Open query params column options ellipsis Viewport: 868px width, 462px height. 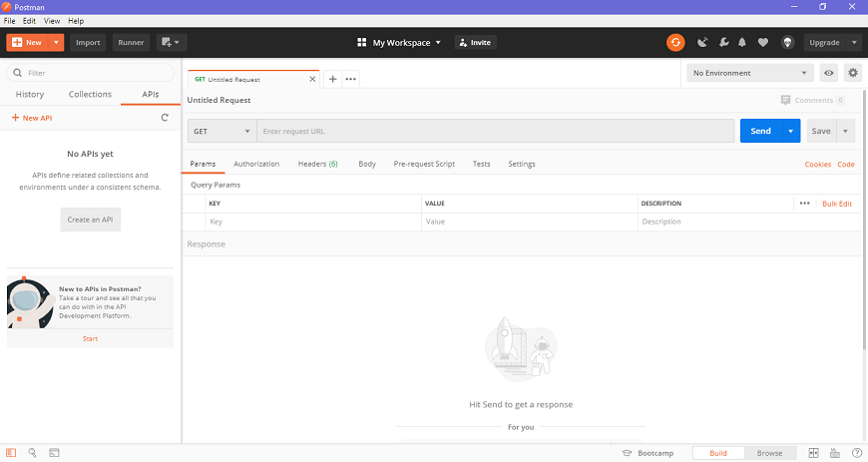(x=805, y=204)
